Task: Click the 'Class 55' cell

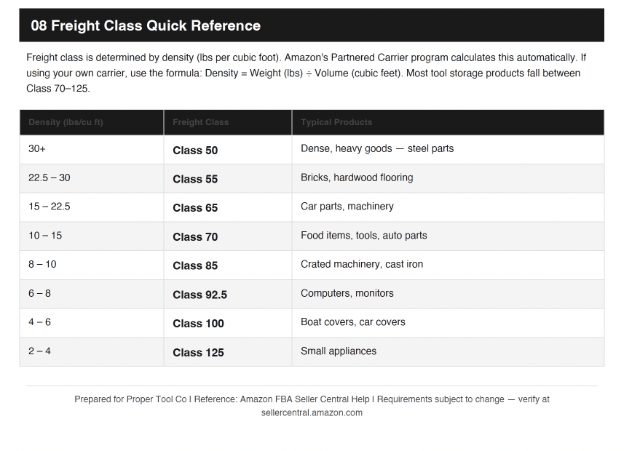Action: [x=228, y=179]
